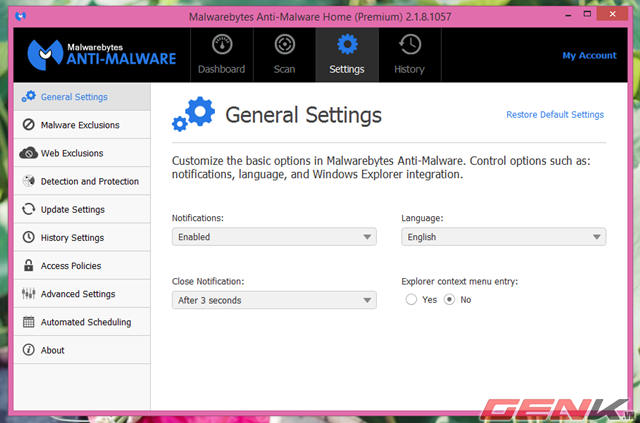Click Restore Default Settings link
The height and width of the screenshot is (423, 640).
click(x=555, y=115)
